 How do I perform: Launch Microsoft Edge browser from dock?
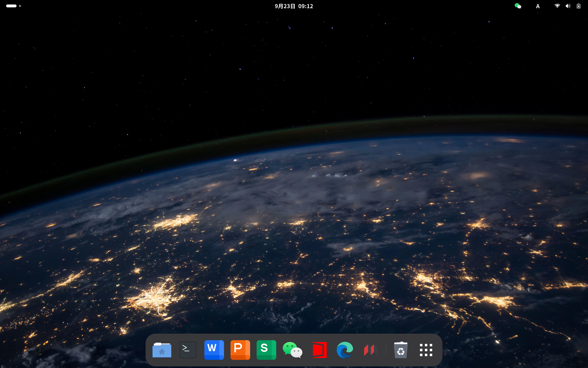[345, 350]
